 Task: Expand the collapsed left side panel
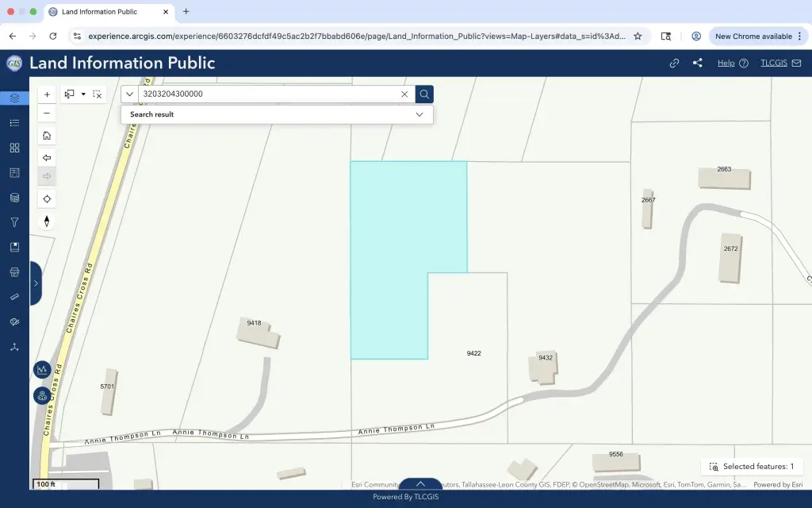click(36, 283)
